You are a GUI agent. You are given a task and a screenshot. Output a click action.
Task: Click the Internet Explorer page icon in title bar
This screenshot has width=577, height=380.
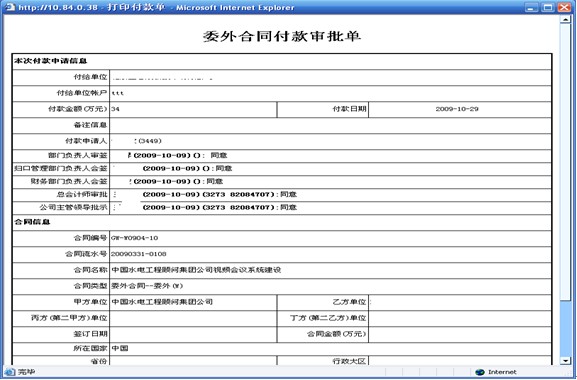(10, 7)
